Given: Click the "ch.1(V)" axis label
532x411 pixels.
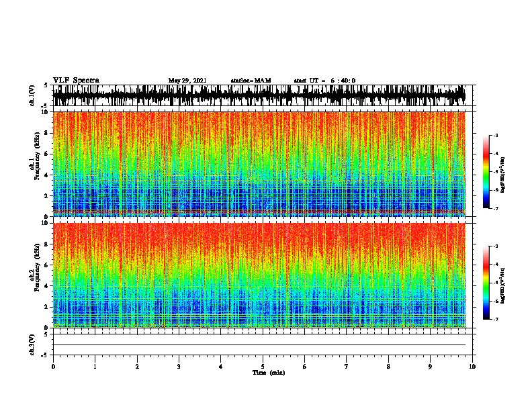Looking at the screenshot, I should (32, 95).
